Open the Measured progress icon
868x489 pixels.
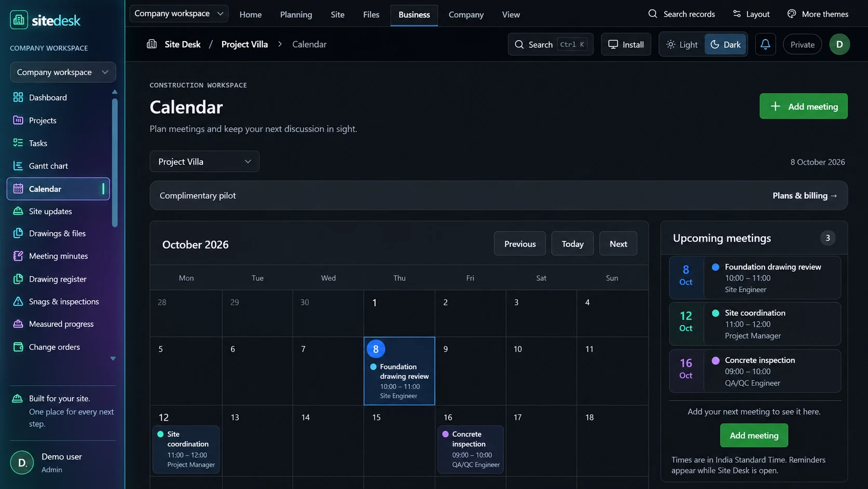[x=18, y=324]
